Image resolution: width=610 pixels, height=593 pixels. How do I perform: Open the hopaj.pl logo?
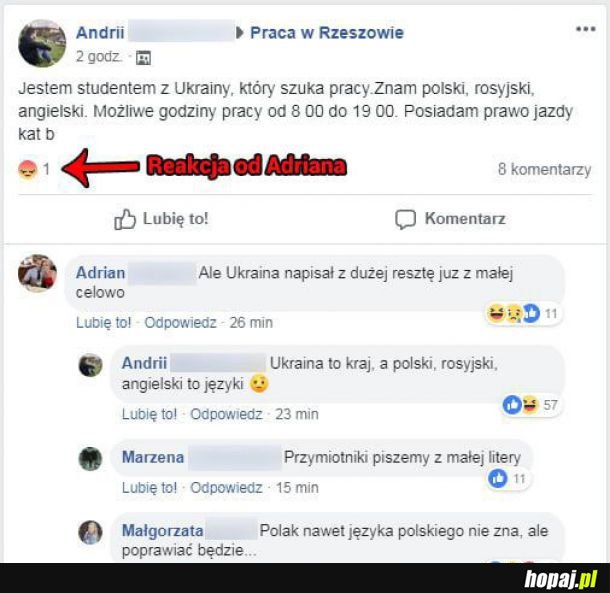point(561,579)
